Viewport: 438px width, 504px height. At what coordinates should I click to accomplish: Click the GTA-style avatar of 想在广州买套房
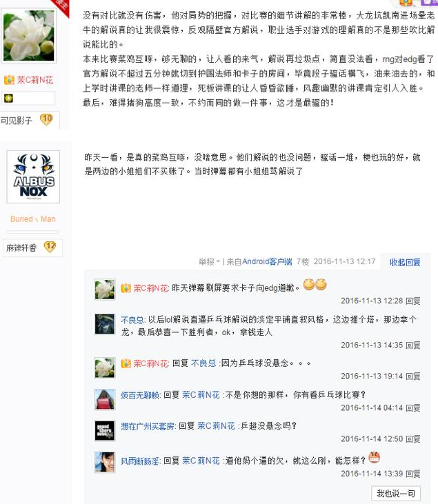(x=105, y=430)
